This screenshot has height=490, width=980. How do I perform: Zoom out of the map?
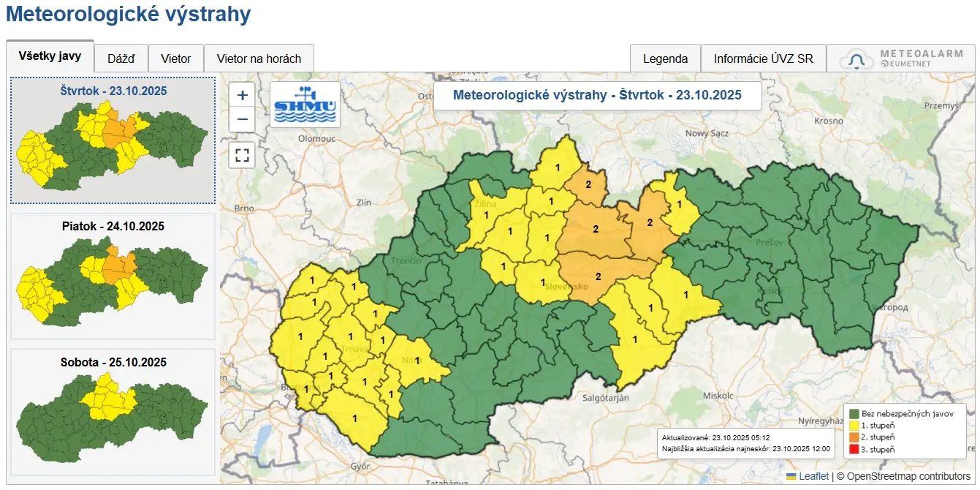242,119
